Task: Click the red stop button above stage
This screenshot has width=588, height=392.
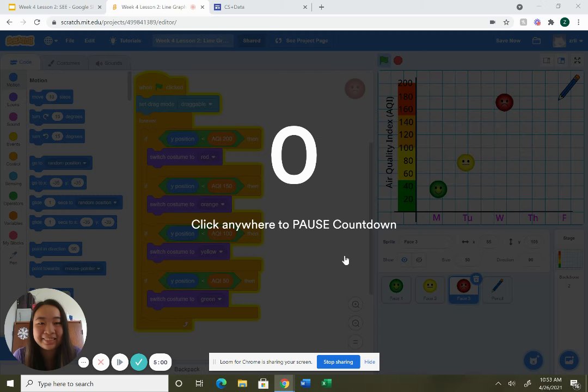Action: [398, 60]
